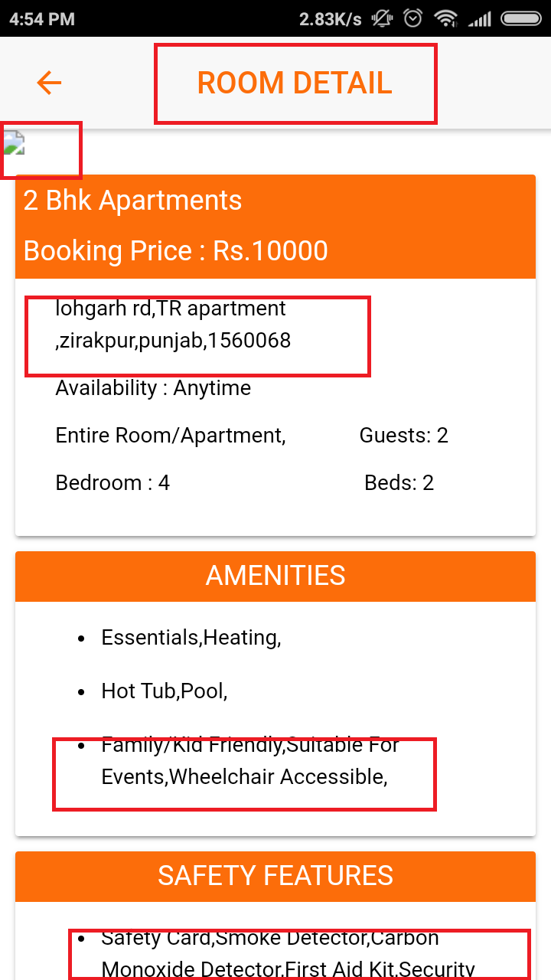Tap the orange back arrow
Image resolution: width=551 pixels, height=980 pixels.
[49, 83]
